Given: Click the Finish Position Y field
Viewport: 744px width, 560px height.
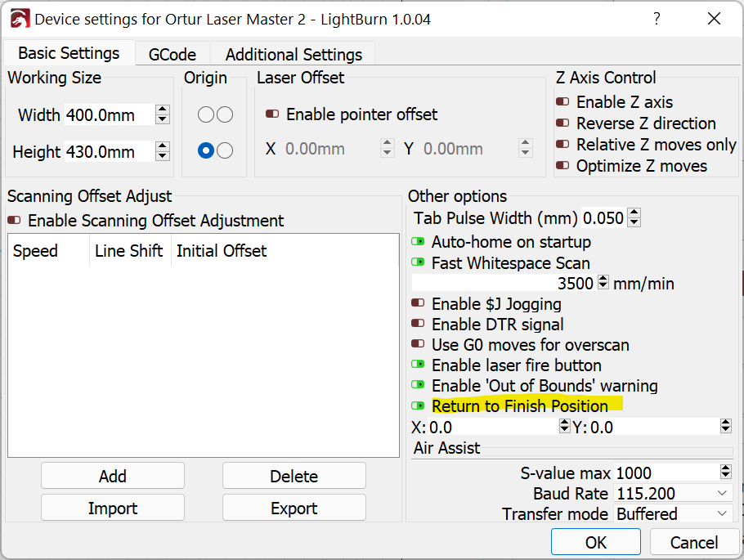Looking at the screenshot, I should pos(654,427).
